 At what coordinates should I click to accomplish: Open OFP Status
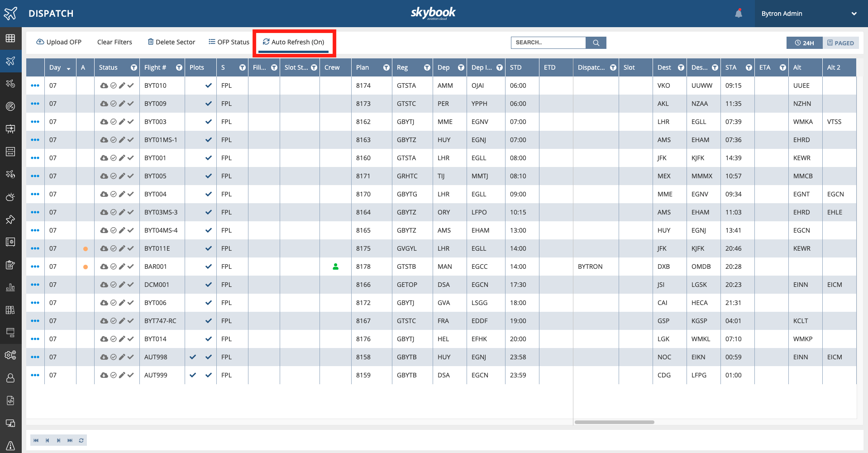click(229, 42)
